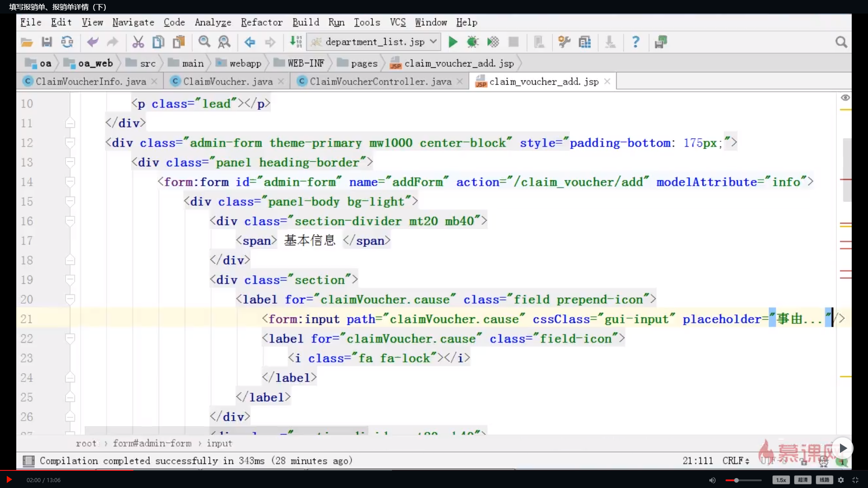The height and width of the screenshot is (488, 868).
Task: Paste with the clipboard icon
Action: [179, 42]
